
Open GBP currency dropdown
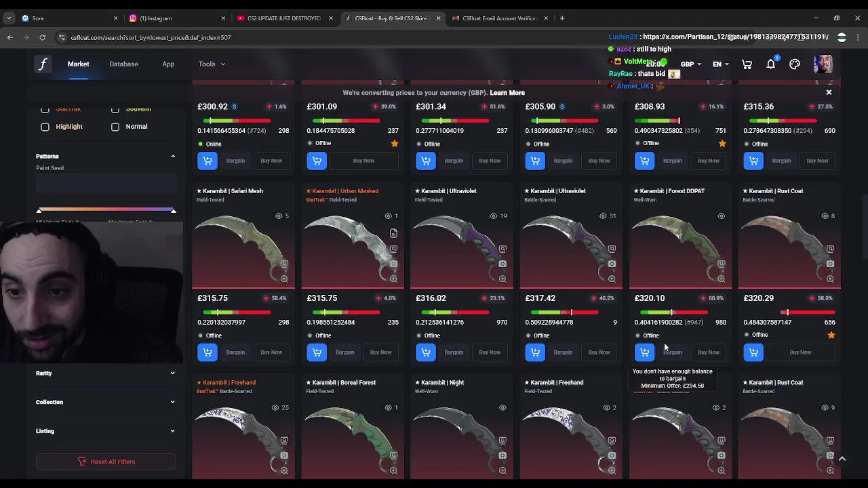[x=691, y=64]
